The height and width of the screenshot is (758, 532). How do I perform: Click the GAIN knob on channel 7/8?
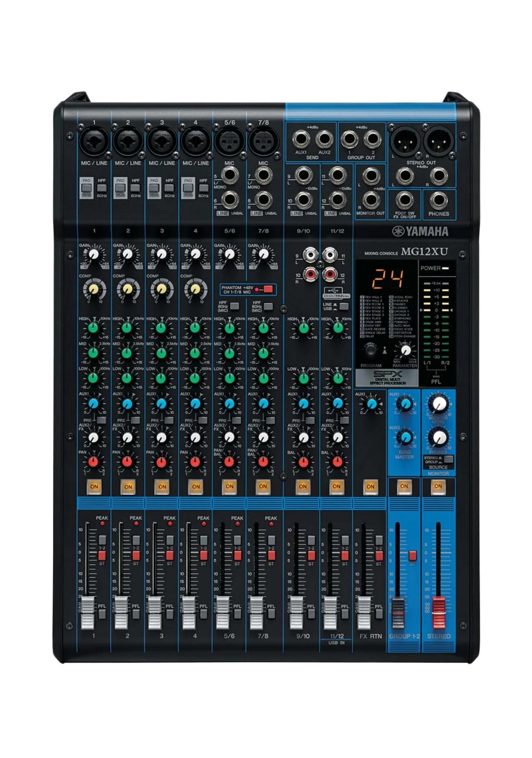263,254
